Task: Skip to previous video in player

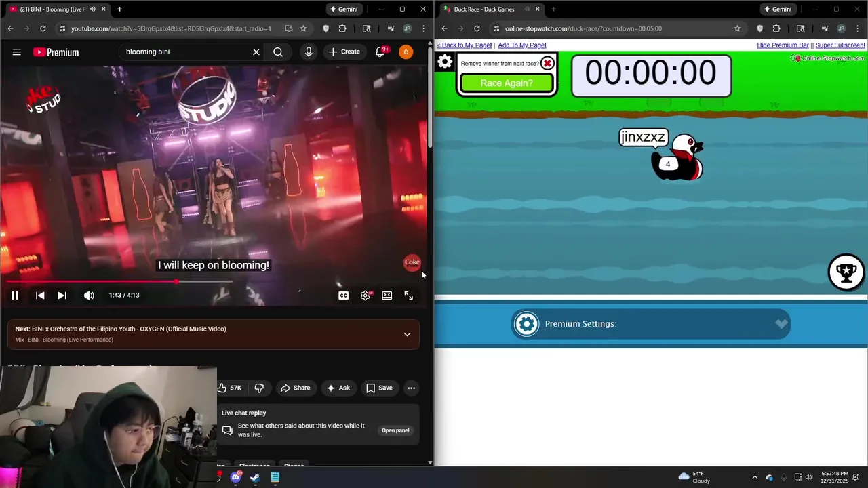Action: point(40,296)
